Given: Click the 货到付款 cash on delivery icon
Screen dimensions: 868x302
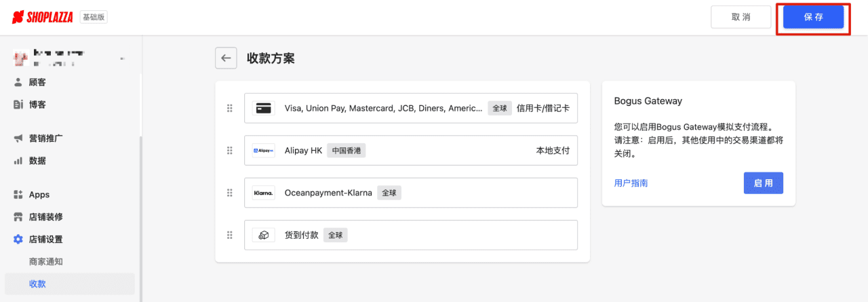Looking at the screenshot, I should [263, 235].
